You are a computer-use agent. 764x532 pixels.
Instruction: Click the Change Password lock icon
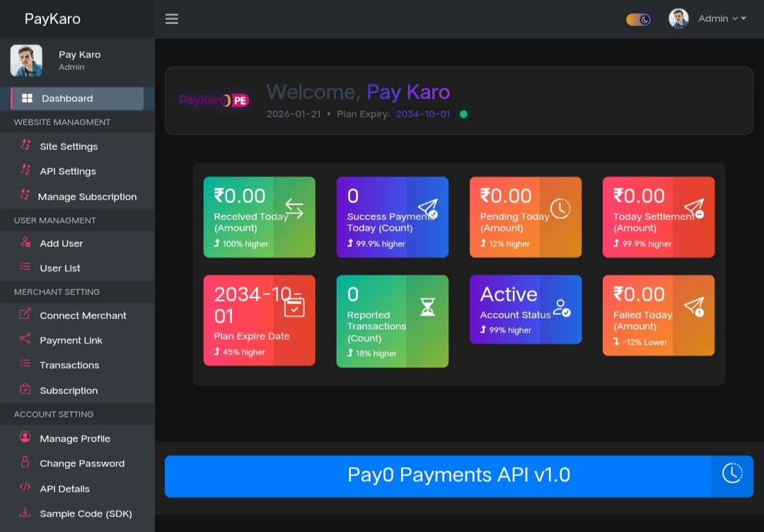point(25,463)
